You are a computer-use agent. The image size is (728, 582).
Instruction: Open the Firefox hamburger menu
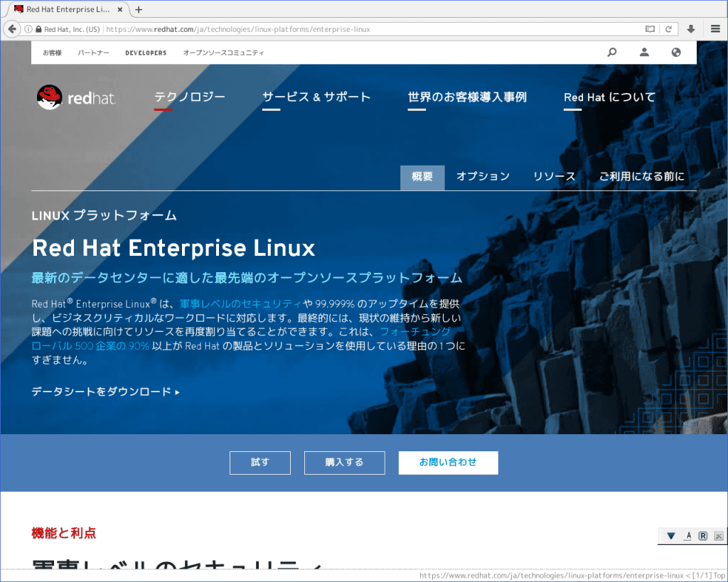pyautogui.click(x=715, y=29)
